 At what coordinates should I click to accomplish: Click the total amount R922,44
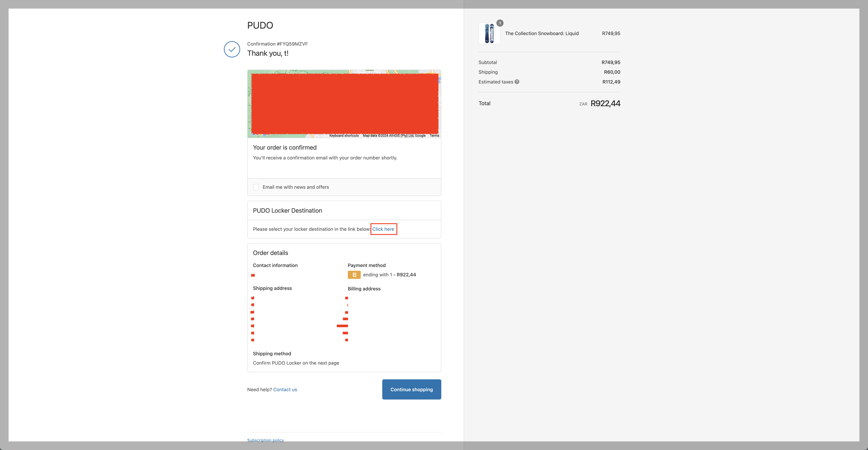(x=605, y=103)
